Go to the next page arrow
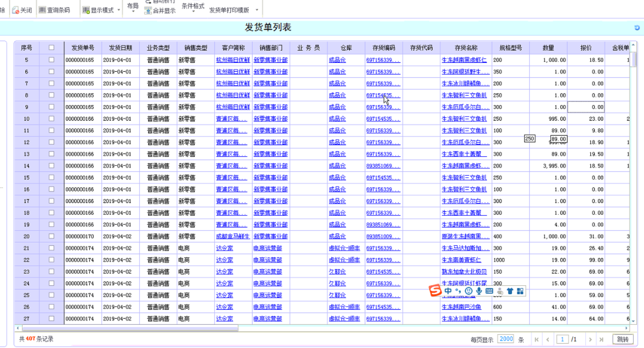644x348 pixels. point(590,340)
